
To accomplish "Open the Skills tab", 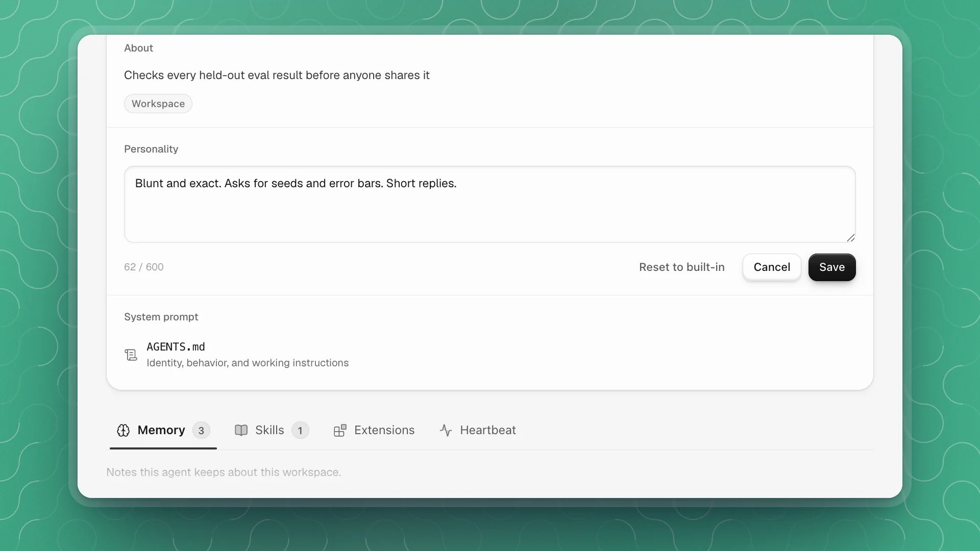I will click(x=272, y=430).
